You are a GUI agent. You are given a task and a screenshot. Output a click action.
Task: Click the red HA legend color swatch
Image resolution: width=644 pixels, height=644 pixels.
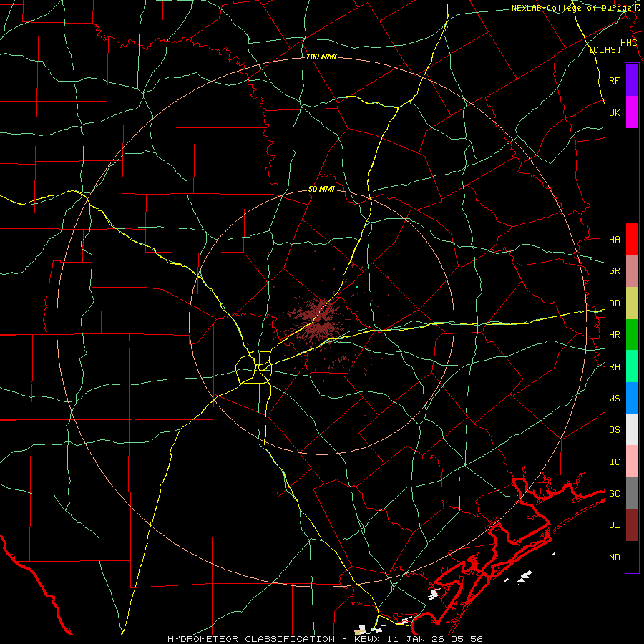click(x=632, y=239)
